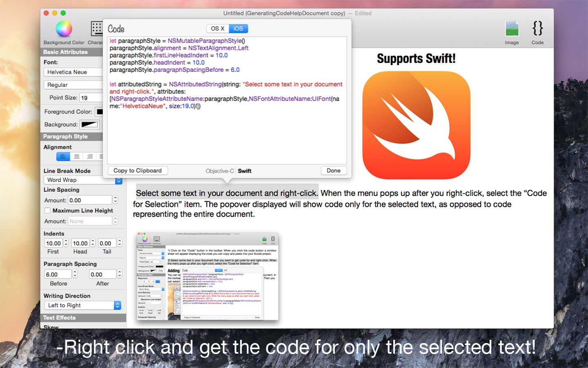Enable Maximum Line Height checkbox

[x=47, y=211]
